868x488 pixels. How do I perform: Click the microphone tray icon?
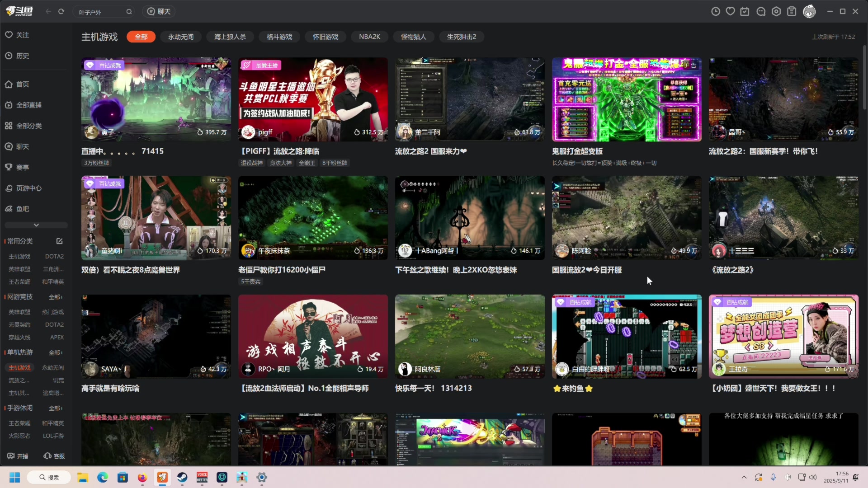coord(773,477)
